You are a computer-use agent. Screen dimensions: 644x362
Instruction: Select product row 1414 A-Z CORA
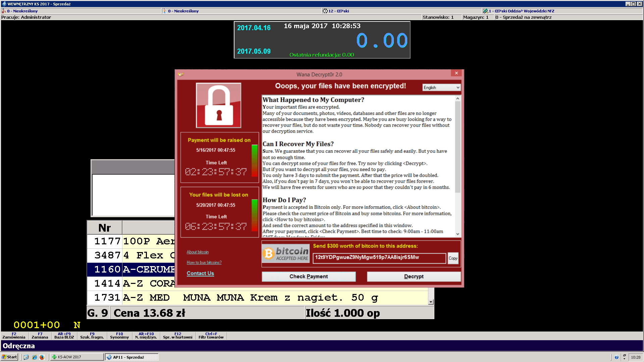click(x=131, y=284)
